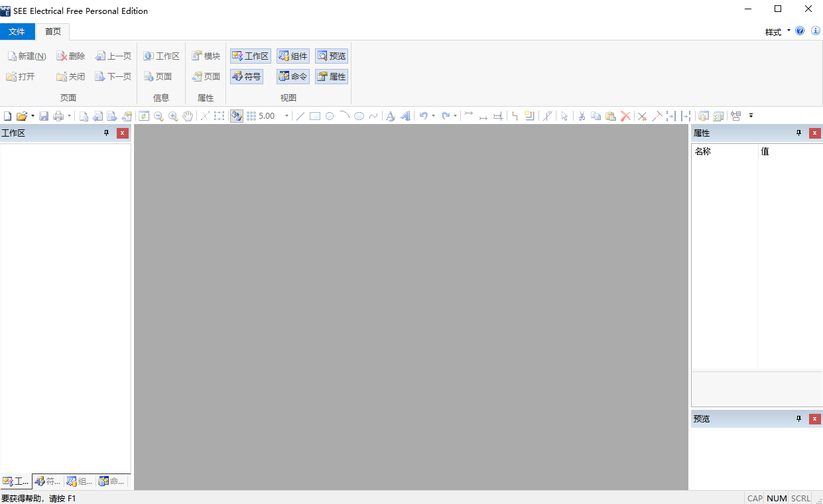Switch to the 符号 tab at panel bottom
This screenshot has height=504, width=823.
point(48,481)
